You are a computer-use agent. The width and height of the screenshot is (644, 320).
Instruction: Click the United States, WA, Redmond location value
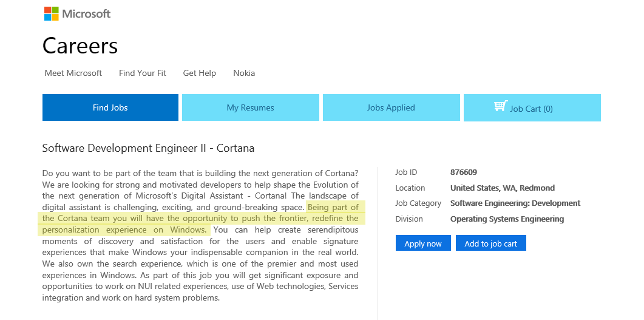click(503, 188)
